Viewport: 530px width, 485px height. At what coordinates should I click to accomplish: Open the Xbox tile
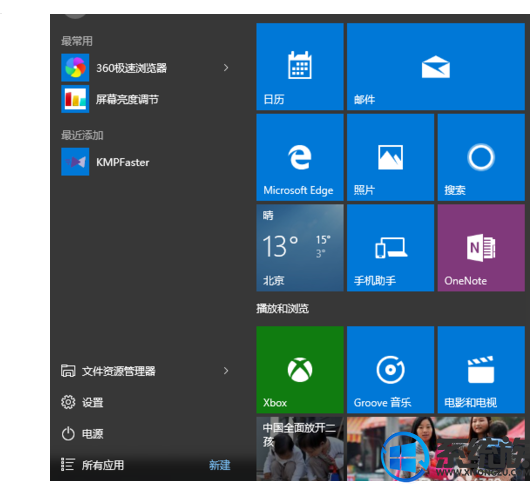pos(300,369)
